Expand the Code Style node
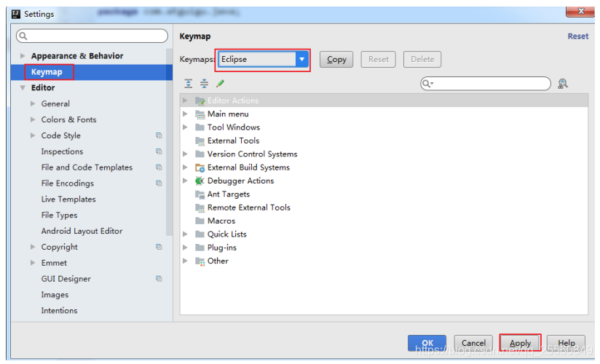The width and height of the screenshot is (600, 364). (33, 135)
